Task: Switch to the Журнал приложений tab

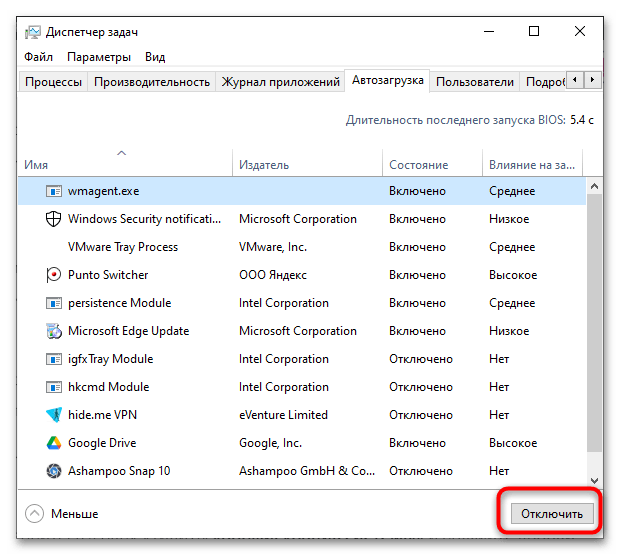Action: 280,82
